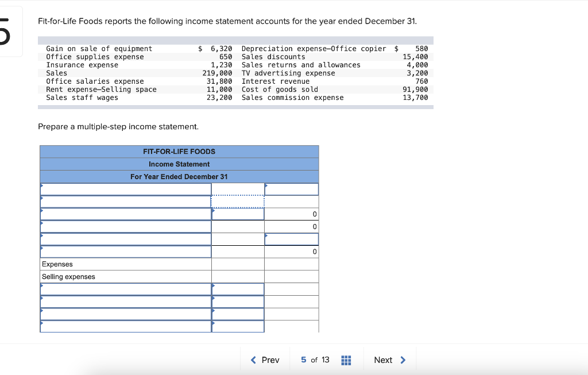Click 'Prepare a multiple-step income statement.' instruction

tap(118, 127)
